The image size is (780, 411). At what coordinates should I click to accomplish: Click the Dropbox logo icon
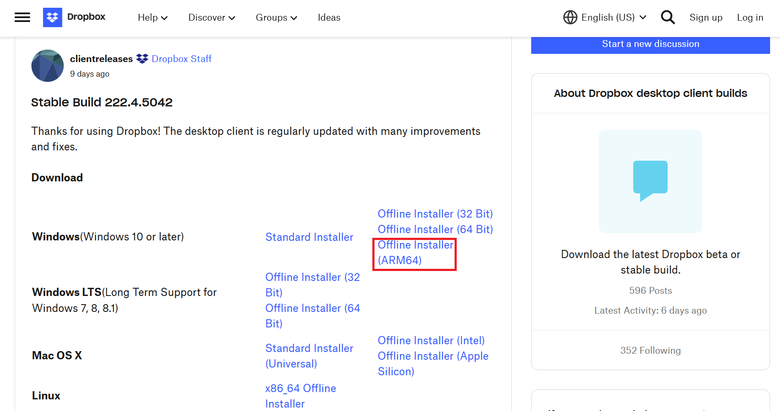click(52, 17)
